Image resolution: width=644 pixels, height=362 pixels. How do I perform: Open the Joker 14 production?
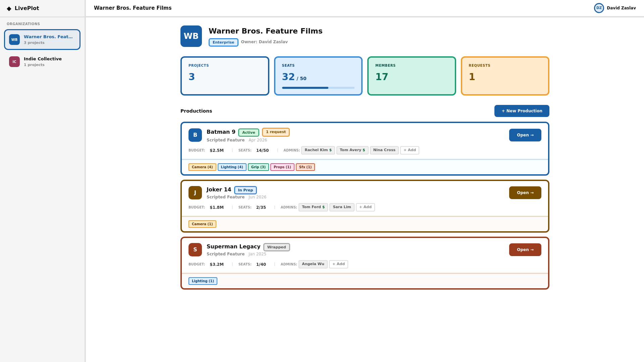[525, 193]
